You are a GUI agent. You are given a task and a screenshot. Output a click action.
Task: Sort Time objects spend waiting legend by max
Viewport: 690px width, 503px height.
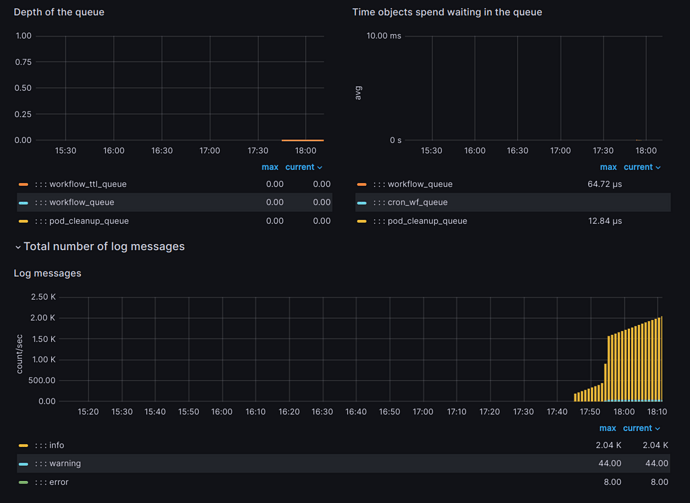click(x=608, y=167)
